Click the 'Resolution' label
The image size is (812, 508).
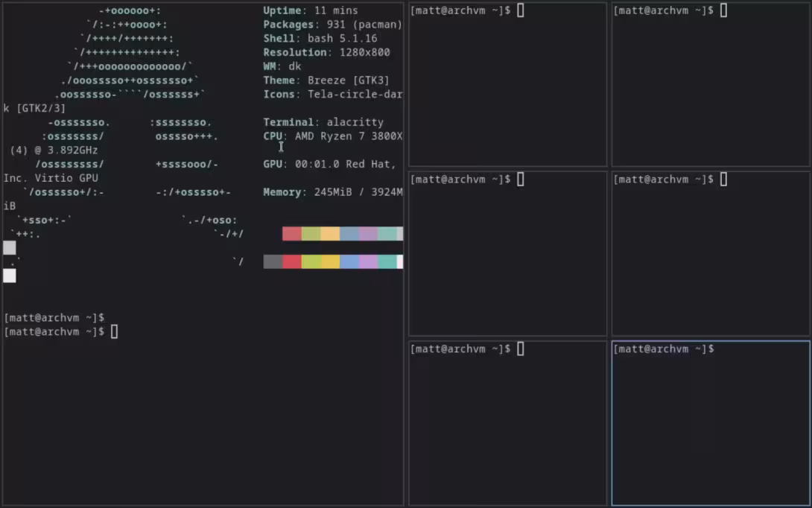(x=295, y=52)
